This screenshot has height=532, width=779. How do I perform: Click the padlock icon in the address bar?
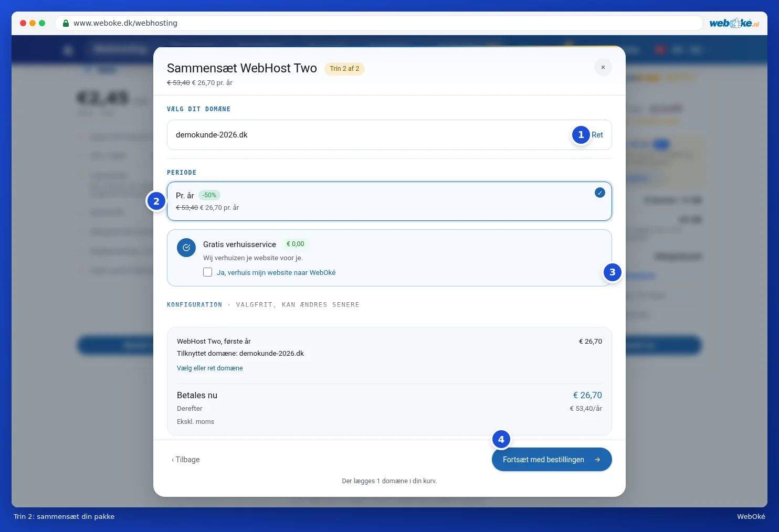[x=66, y=23]
